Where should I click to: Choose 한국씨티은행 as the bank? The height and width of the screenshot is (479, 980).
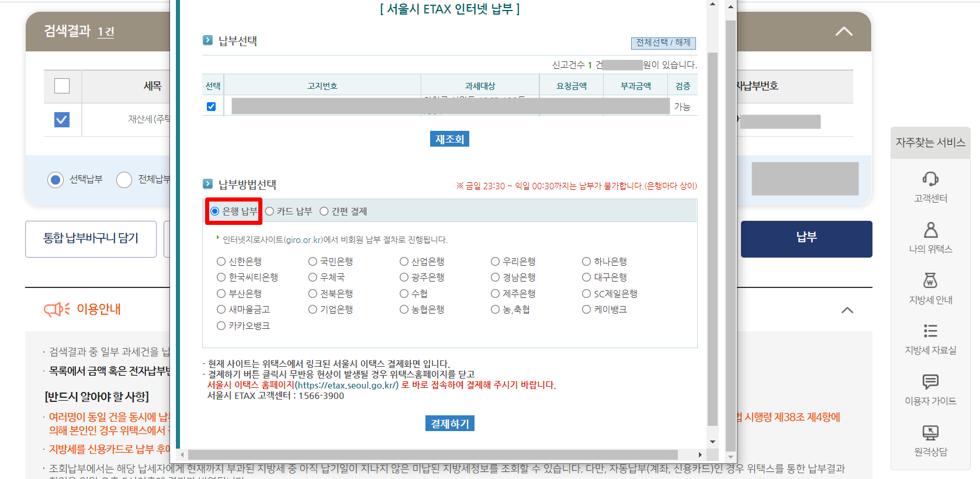tap(221, 277)
